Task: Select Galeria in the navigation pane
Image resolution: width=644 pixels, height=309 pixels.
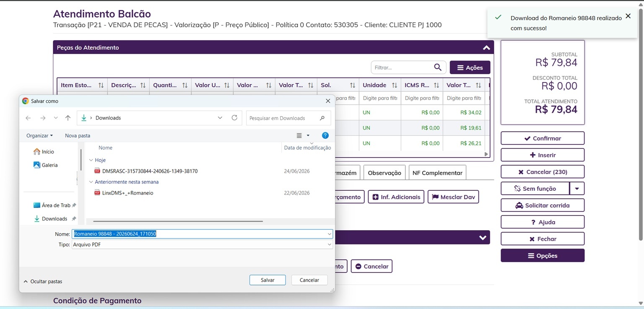Action: point(45,165)
